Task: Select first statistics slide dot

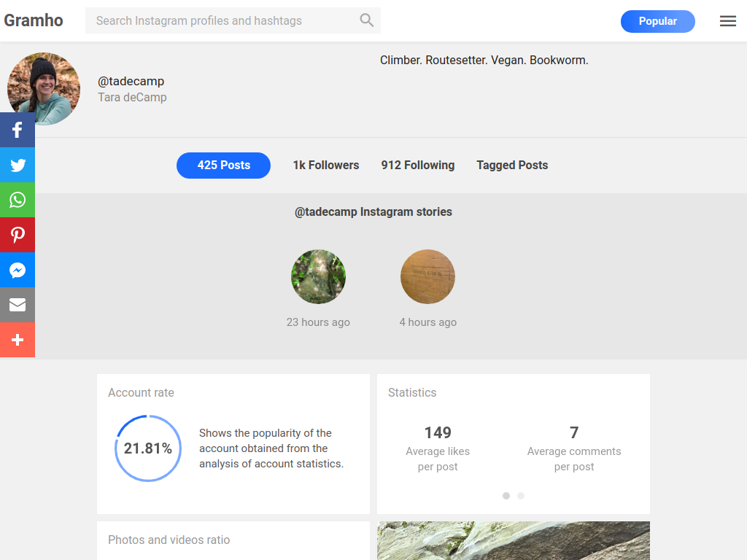Action: (506, 496)
